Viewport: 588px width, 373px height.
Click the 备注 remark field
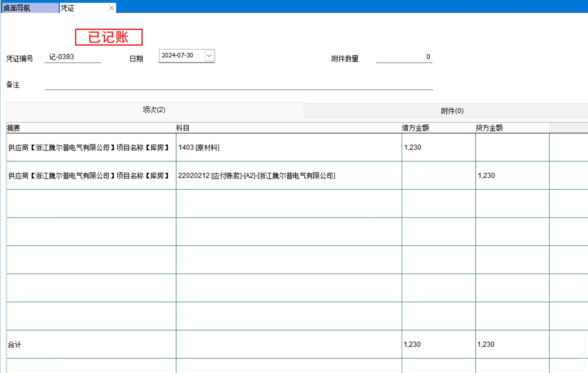click(238, 85)
